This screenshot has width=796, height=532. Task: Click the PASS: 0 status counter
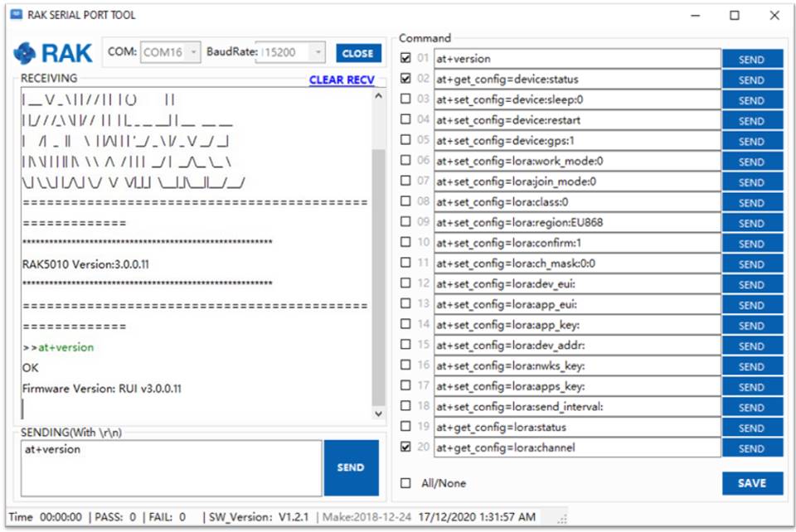(x=115, y=517)
